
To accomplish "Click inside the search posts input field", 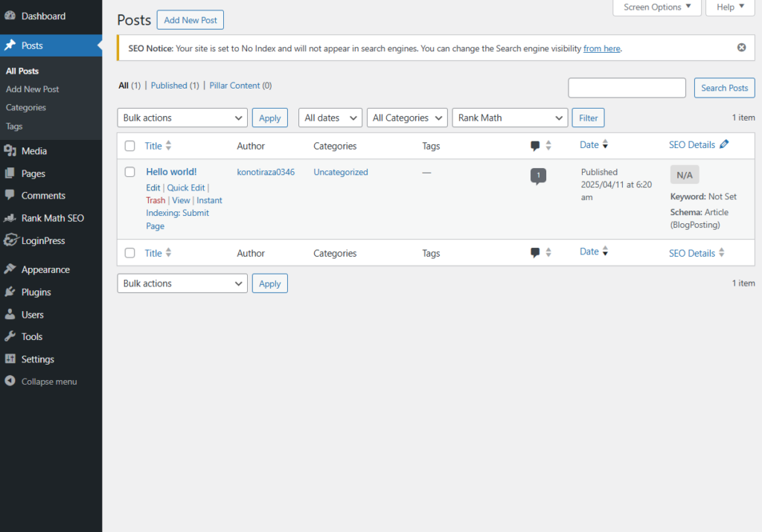I will 627,88.
